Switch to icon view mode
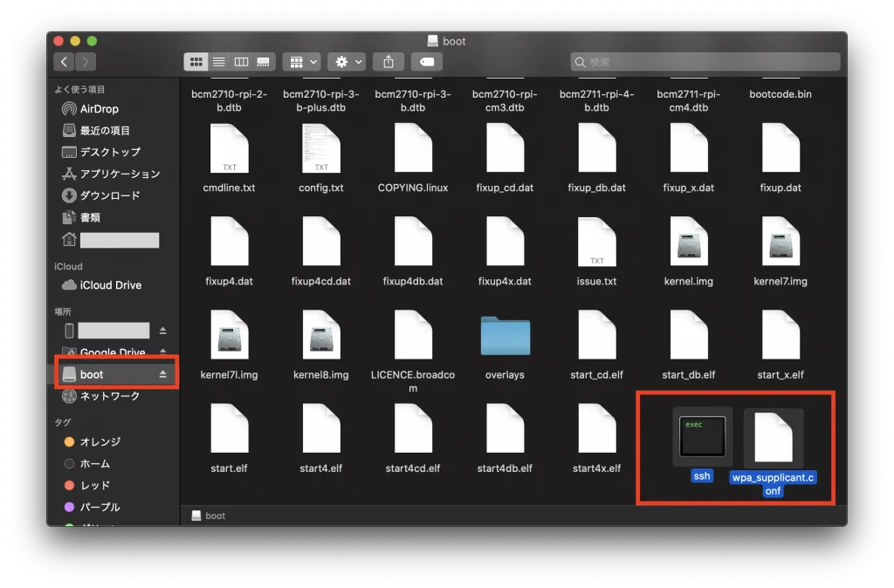894x588 pixels. point(196,62)
